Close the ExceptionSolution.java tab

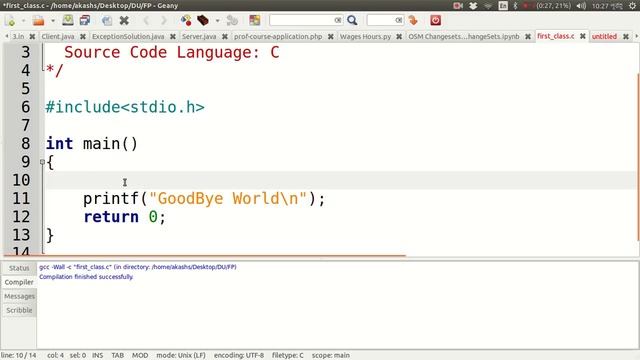point(173,37)
